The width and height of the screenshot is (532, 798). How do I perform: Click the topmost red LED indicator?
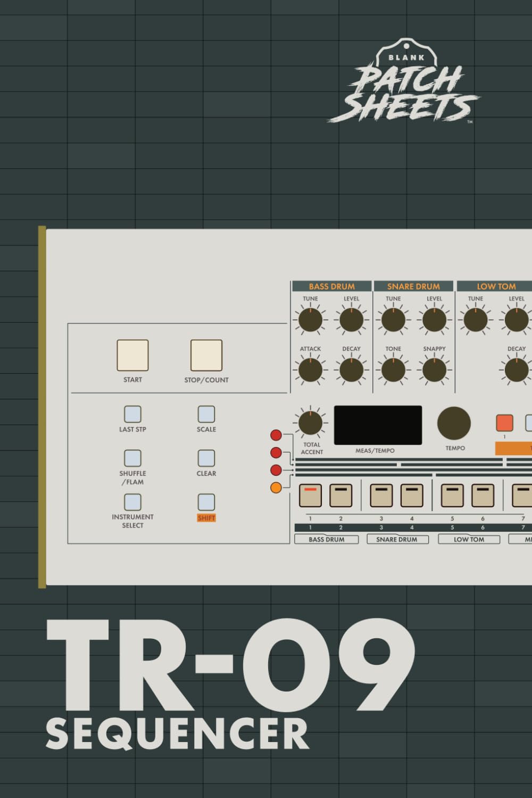pyautogui.click(x=276, y=435)
